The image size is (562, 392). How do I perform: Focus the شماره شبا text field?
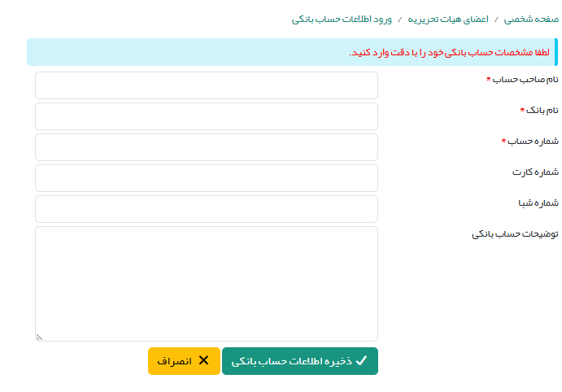tap(207, 209)
